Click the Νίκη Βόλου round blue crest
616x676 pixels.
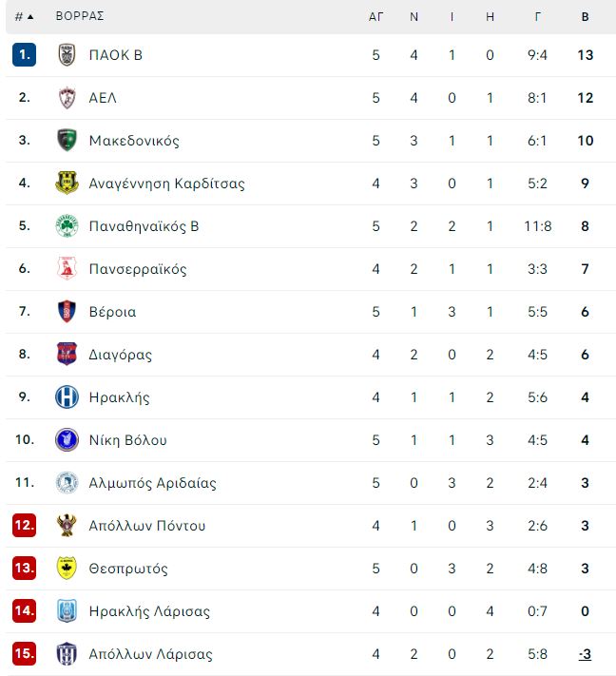pyautogui.click(x=67, y=440)
